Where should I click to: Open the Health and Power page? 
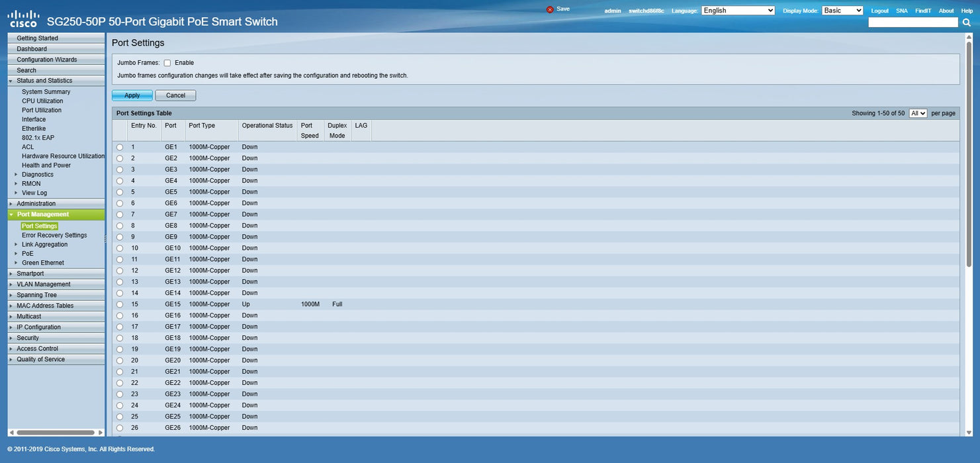click(46, 165)
